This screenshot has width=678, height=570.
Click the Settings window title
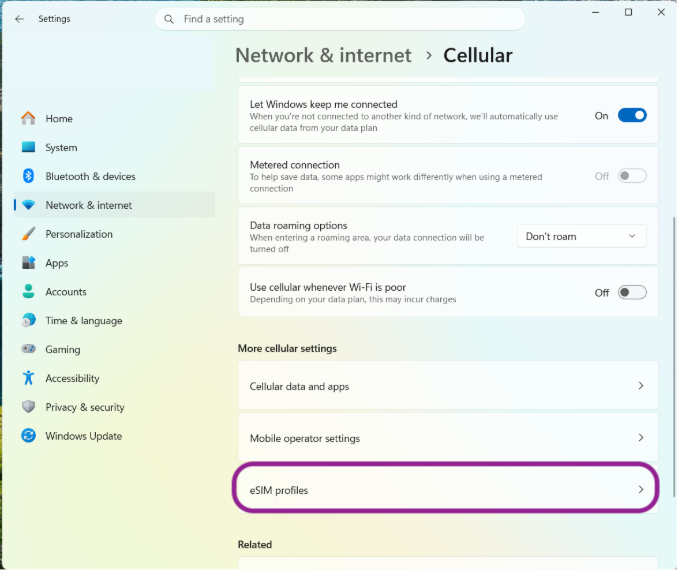pos(54,19)
